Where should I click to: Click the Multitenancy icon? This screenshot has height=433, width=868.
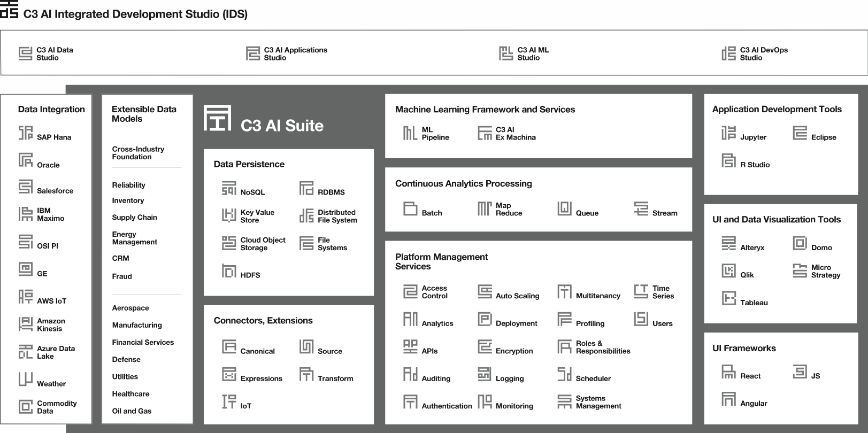coord(565,291)
